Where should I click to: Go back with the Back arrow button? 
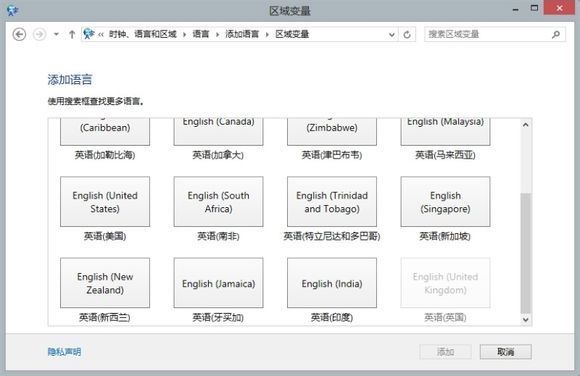tap(19, 34)
